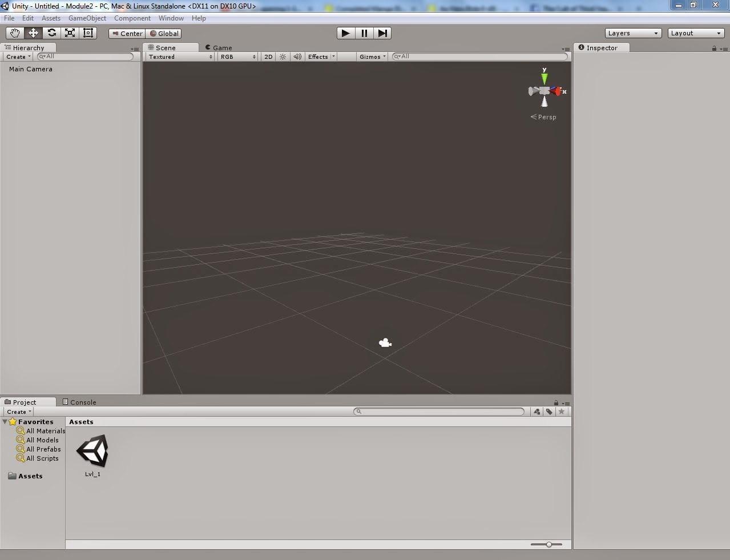Toggle 2D scene view mode
This screenshot has width=730, height=560.
point(268,57)
